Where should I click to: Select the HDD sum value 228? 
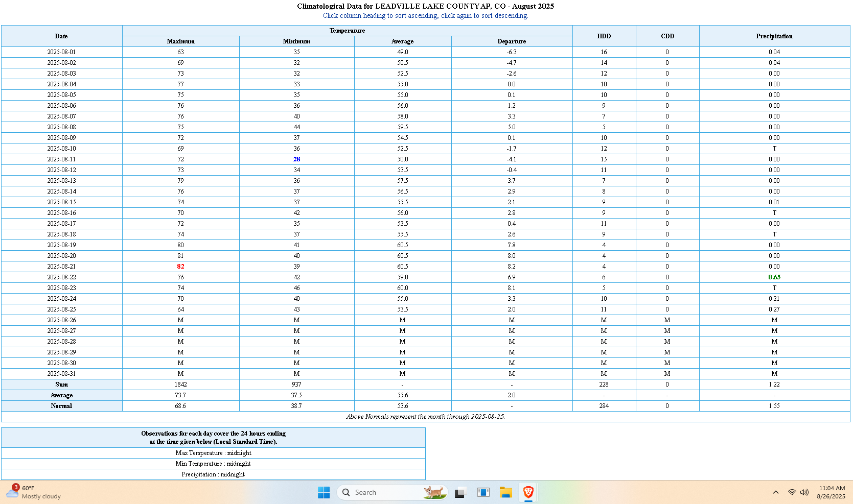[604, 385]
